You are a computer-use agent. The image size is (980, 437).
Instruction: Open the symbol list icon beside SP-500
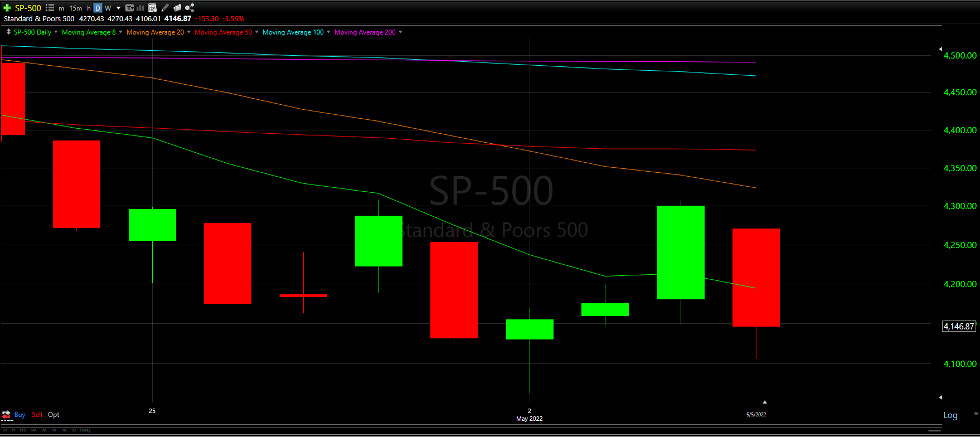click(50, 8)
